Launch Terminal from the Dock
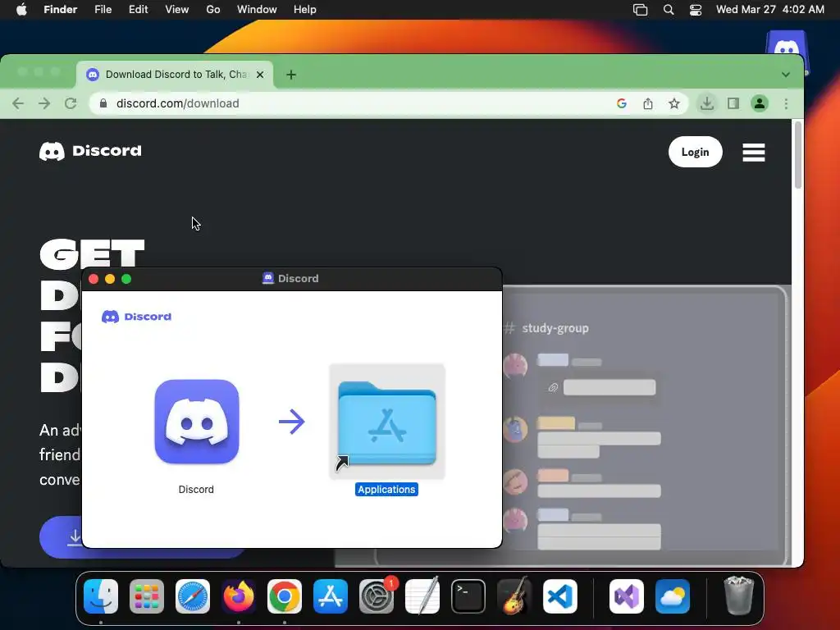Screen dimensions: 840x630 [468, 596]
